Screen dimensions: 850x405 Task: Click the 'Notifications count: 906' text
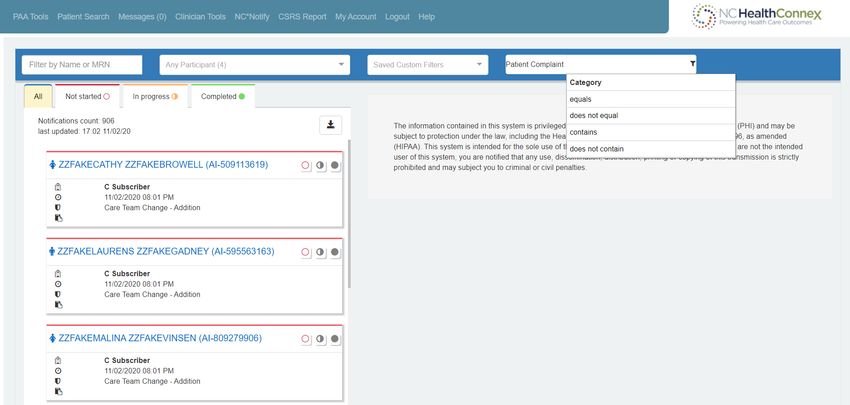point(76,121)
